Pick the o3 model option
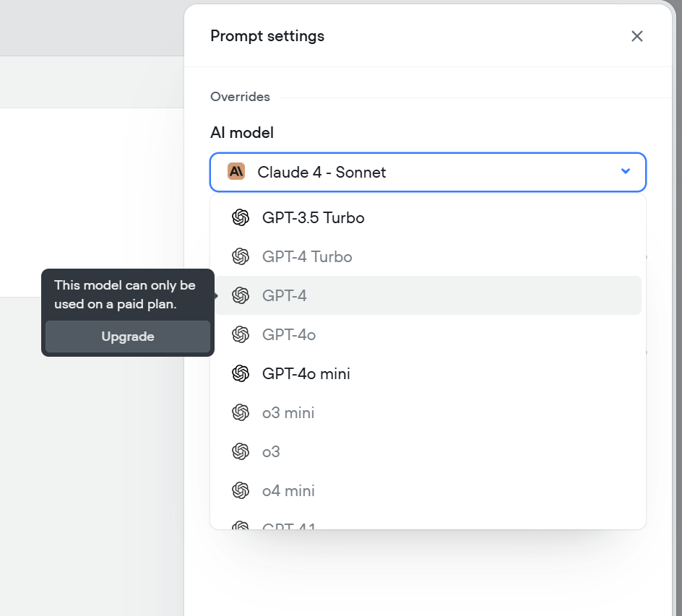This screenshot has width=682, height=616. tap(428, 451)
